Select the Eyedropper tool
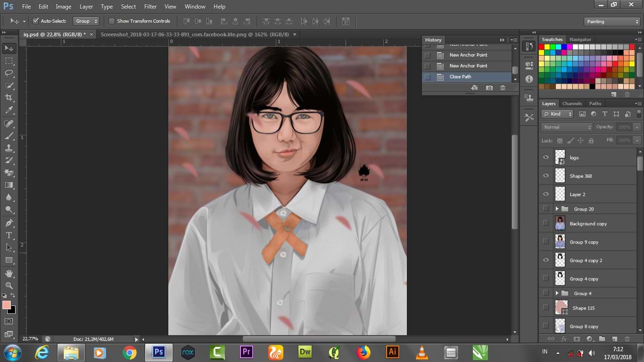The width and height of the screenshot is (644, 362). (x=9, y=110)
